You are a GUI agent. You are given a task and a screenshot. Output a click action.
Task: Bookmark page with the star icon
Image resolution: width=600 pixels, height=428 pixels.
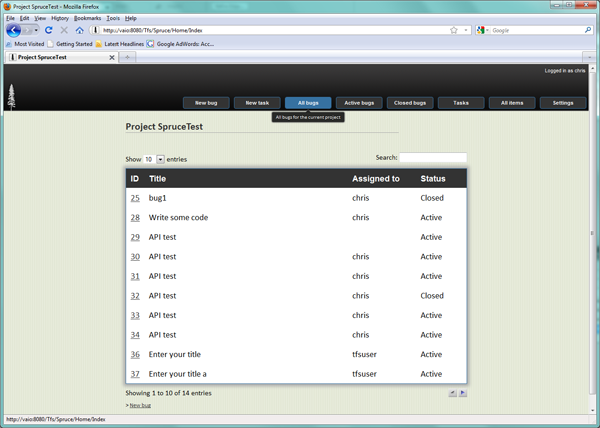pos(454,30)
